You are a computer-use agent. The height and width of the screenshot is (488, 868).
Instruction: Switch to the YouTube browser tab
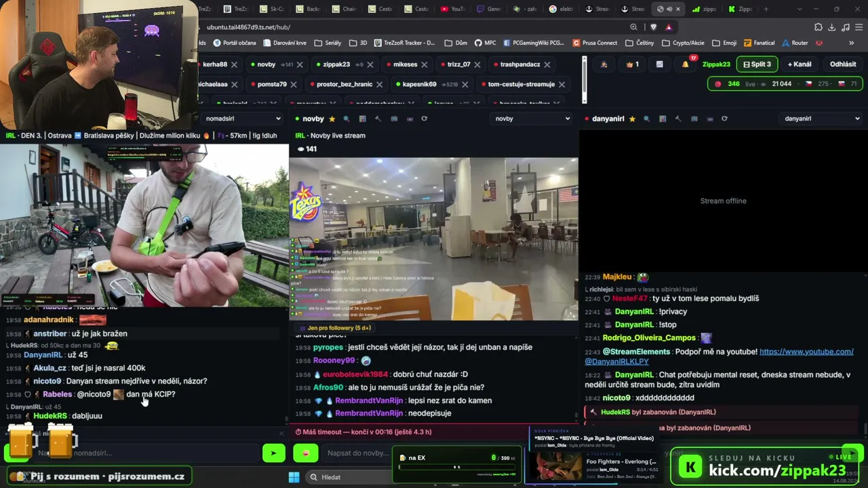coord(452,9)
